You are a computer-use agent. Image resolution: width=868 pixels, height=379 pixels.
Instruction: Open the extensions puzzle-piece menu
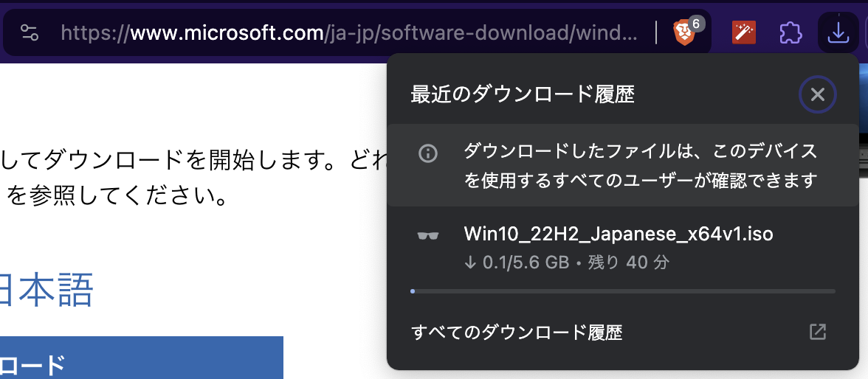coord(791,32)
